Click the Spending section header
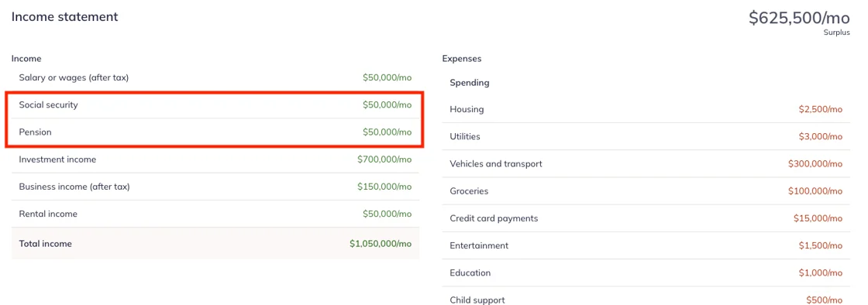Image resolution: width=868 pixels, height=305 pixels. click(470, 83)
